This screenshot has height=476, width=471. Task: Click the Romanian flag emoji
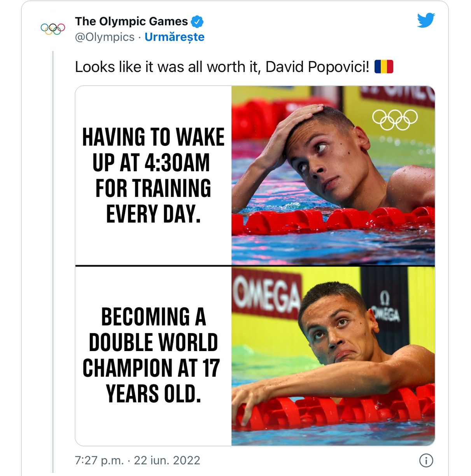[383, 67]
